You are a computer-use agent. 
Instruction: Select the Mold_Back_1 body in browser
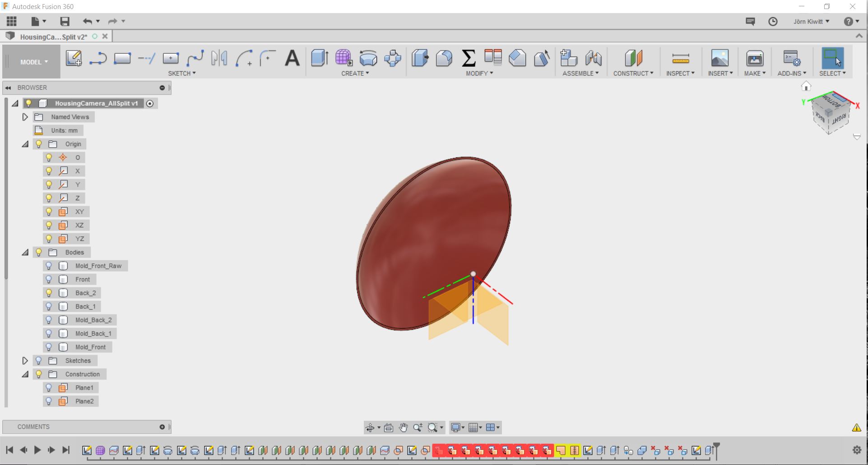click(x=93, y=333)
